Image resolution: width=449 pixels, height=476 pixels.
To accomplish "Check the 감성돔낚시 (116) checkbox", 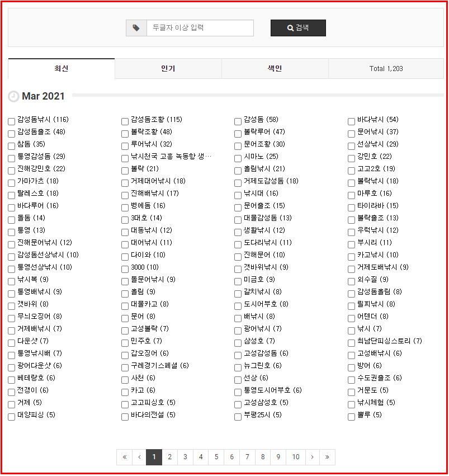I will (x=12, y=121).
